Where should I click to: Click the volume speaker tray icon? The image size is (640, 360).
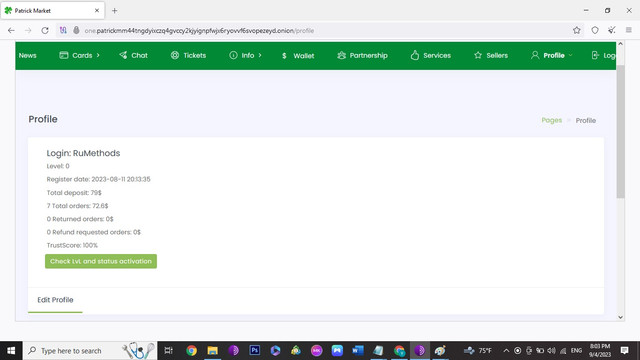click(551, 351)
